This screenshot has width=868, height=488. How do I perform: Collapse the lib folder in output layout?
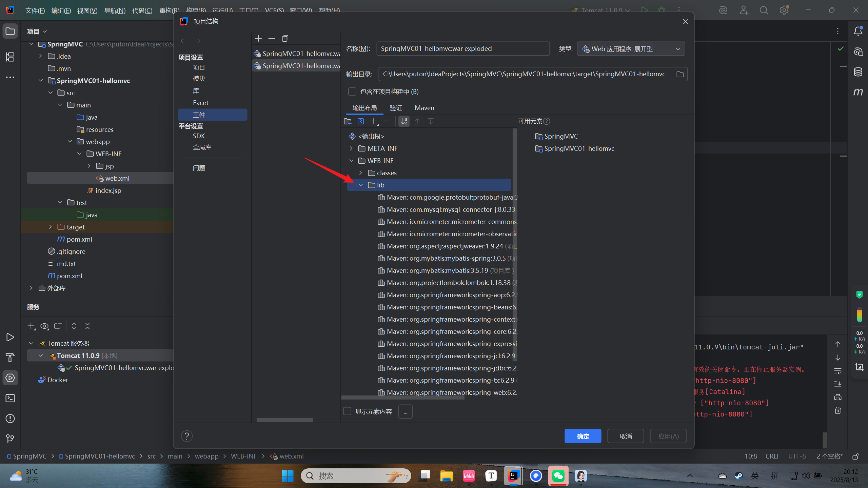(x=361, y=185)
